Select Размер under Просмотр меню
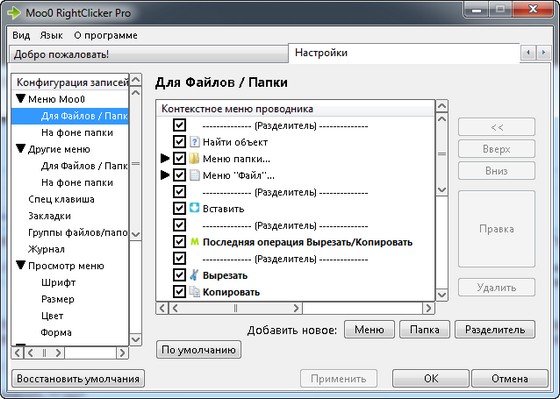The image size is (560, 399). point(58,299)
